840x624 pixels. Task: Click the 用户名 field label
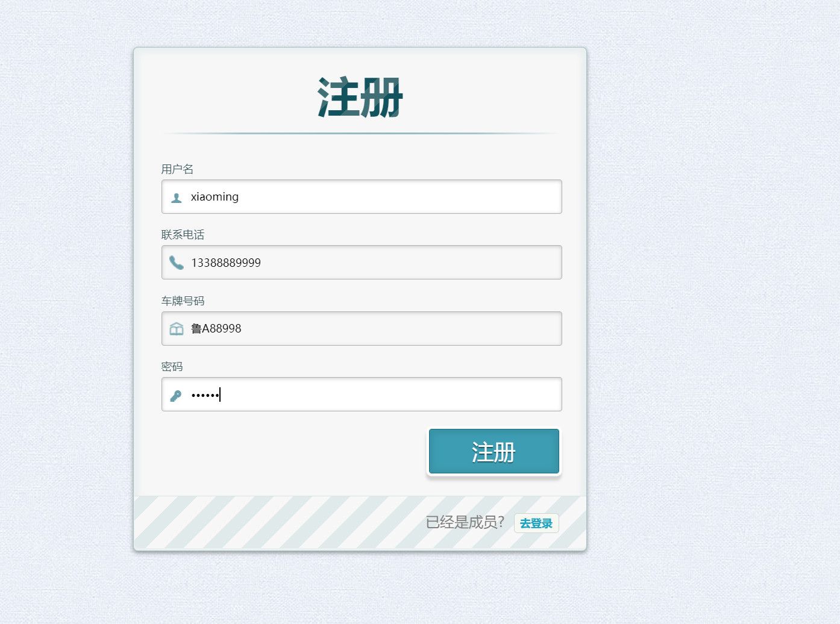pos(177,169)
